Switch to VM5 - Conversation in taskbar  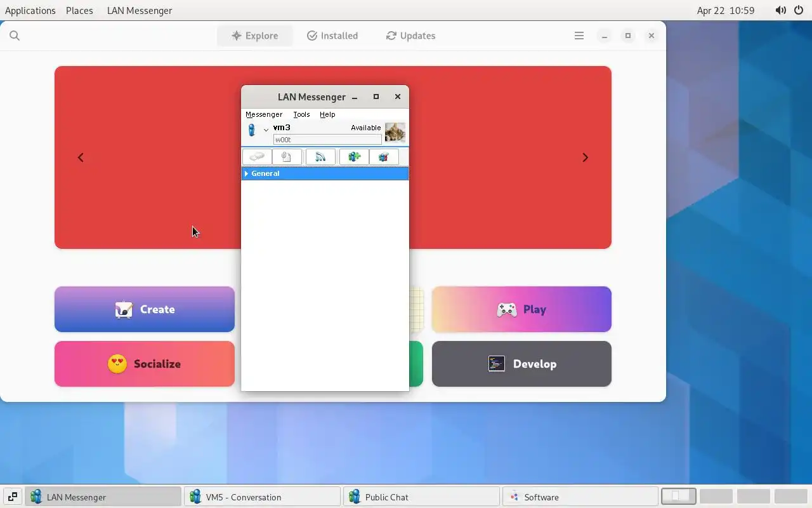[262, 497]
